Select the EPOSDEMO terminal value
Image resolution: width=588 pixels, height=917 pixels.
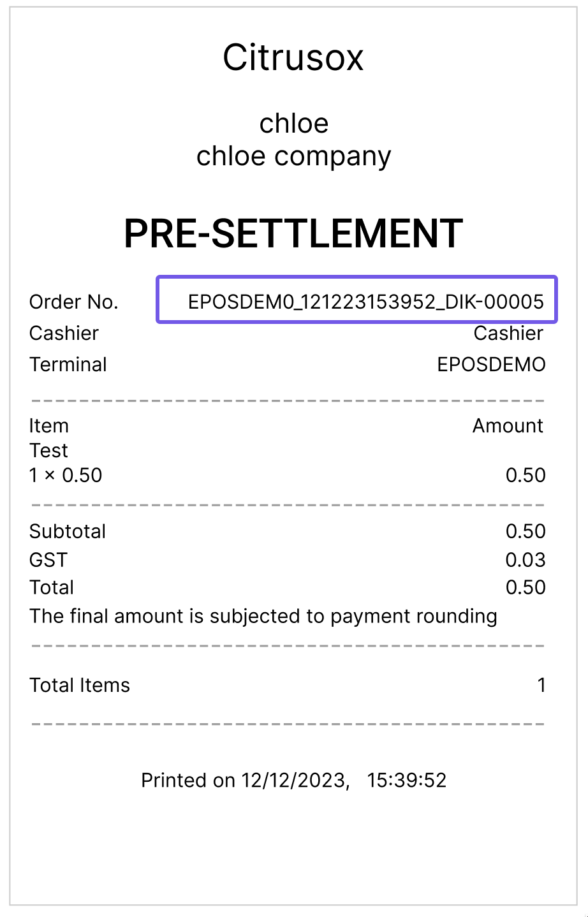pos(491,365)
